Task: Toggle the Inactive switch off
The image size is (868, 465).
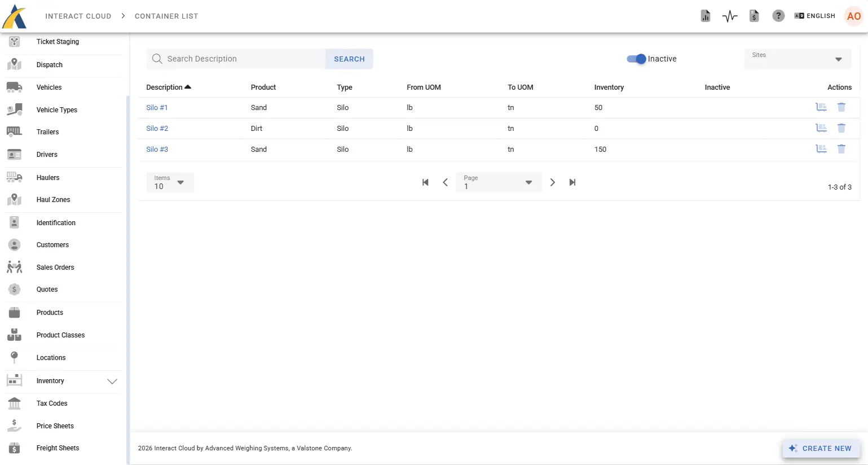Action: click(x=637, y=59)
